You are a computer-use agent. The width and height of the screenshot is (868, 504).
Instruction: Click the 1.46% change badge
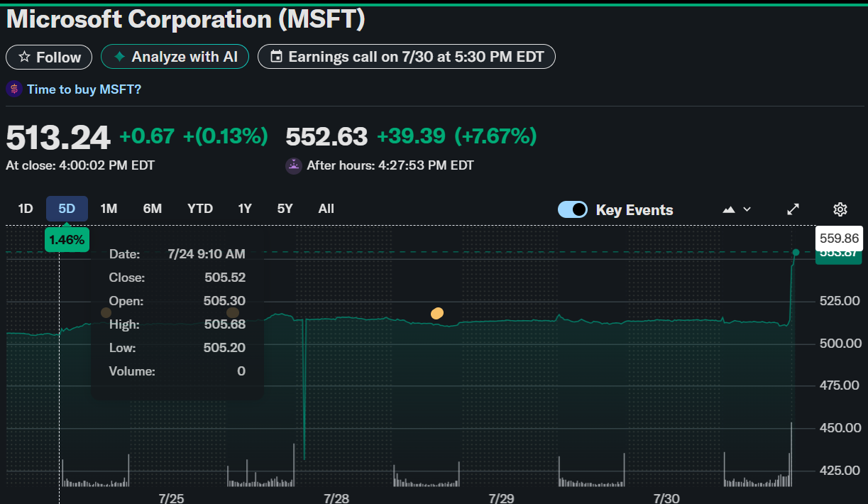[67, 240]
